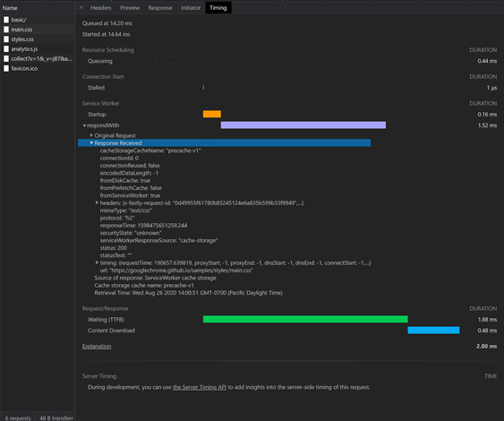
Task: Open the Server Timing API link
Action: pyautogui.click(x=200, y=387)
